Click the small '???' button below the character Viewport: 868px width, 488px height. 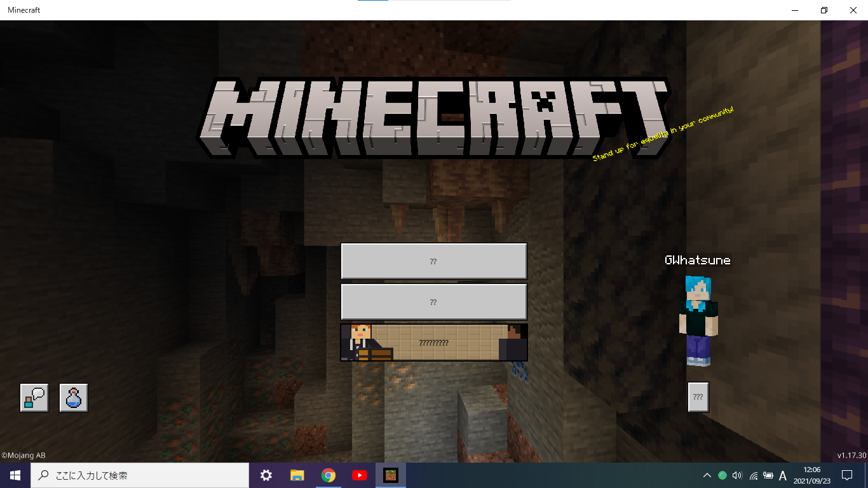[x=698, y=397]
